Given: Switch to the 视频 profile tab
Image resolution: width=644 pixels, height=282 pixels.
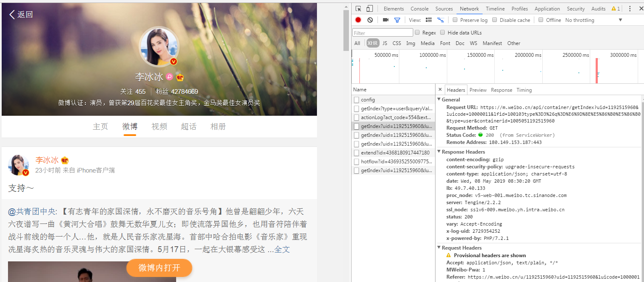Looking at the screenshot, I should pyautogui.click(x=159, y=126).
